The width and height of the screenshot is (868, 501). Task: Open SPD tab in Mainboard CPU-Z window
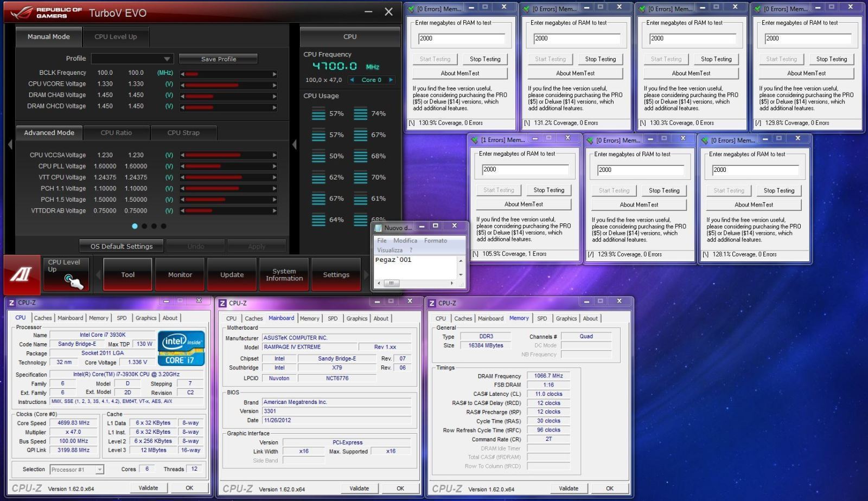[333, 319]
